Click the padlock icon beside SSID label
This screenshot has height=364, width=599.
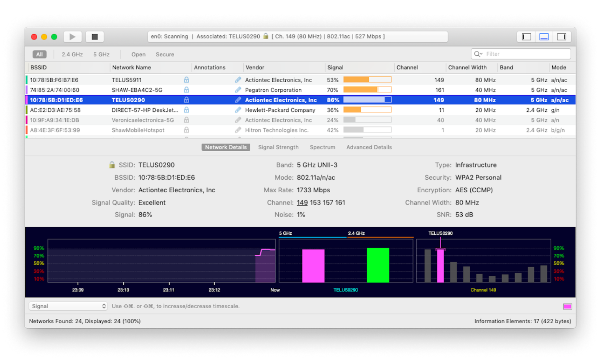(112, 165)
